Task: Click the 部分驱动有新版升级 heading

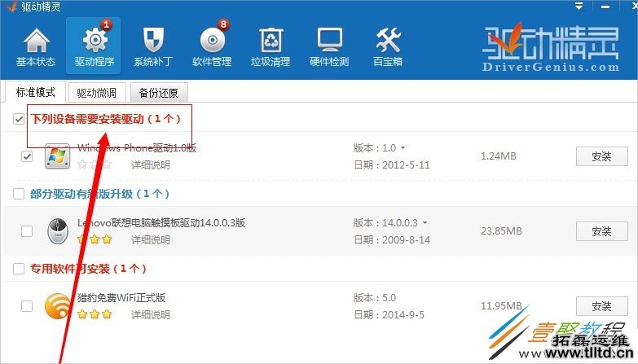Action: click(99, 194)
